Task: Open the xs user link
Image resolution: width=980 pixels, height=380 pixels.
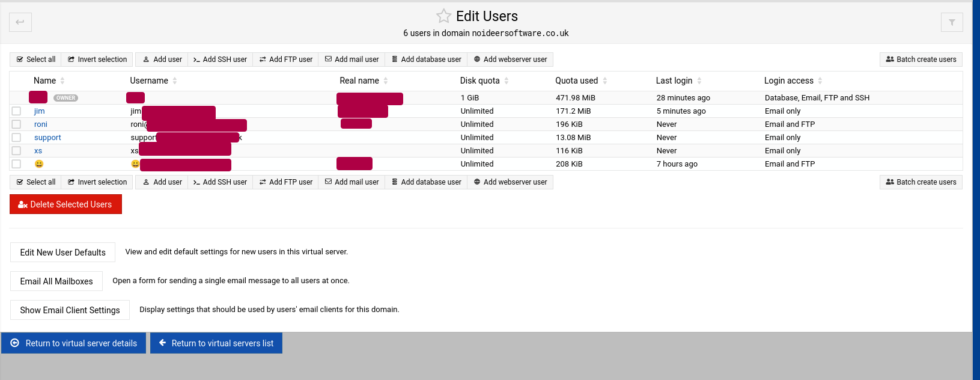Action: (x=38, y=151)
